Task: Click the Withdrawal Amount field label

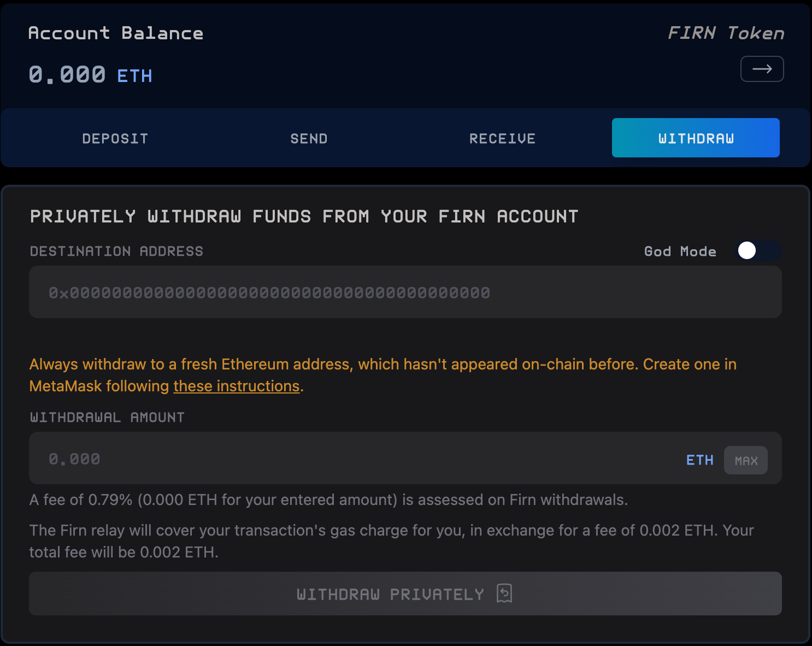Action: (107, 418)
